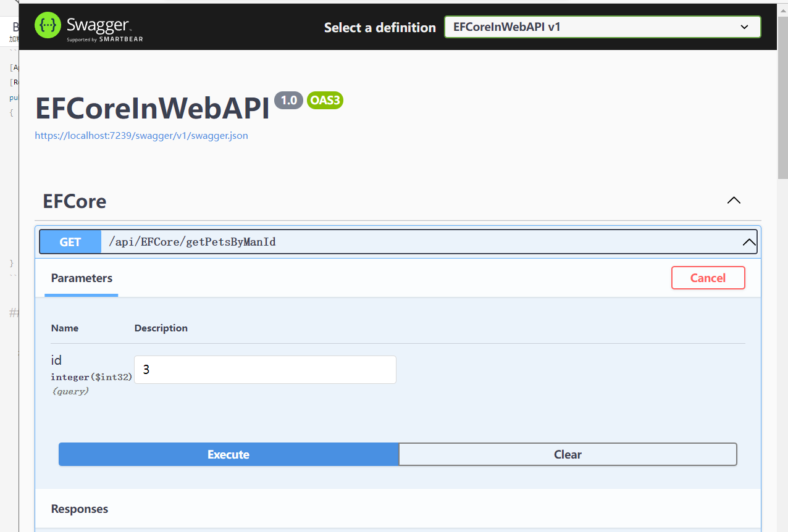Click the Responses section heading

coord(80,509)
